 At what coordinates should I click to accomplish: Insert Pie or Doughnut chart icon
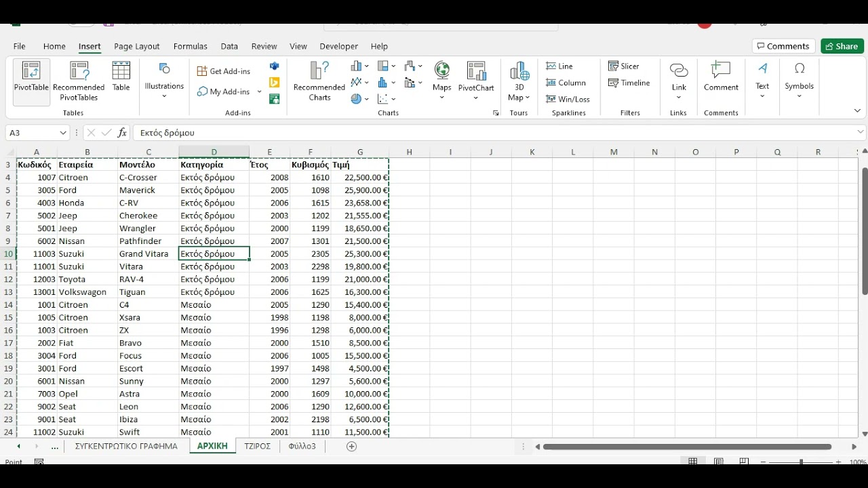tap(359, 99)
